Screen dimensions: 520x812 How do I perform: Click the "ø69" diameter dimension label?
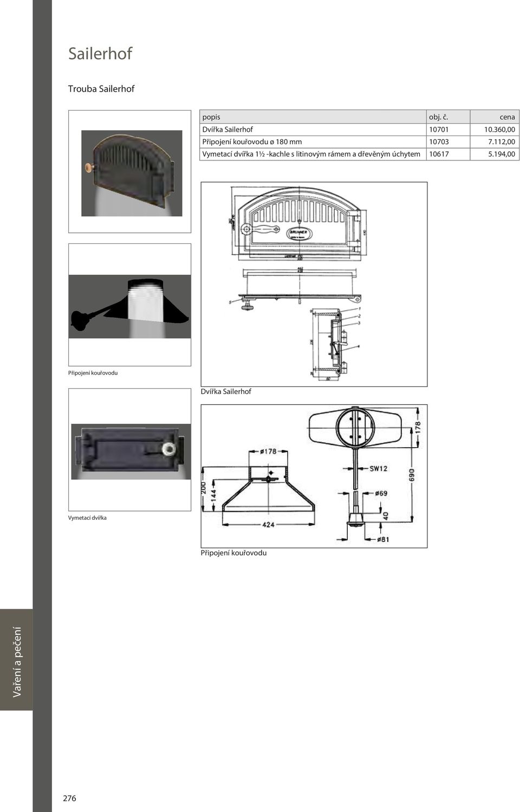[x=381, y=493]
